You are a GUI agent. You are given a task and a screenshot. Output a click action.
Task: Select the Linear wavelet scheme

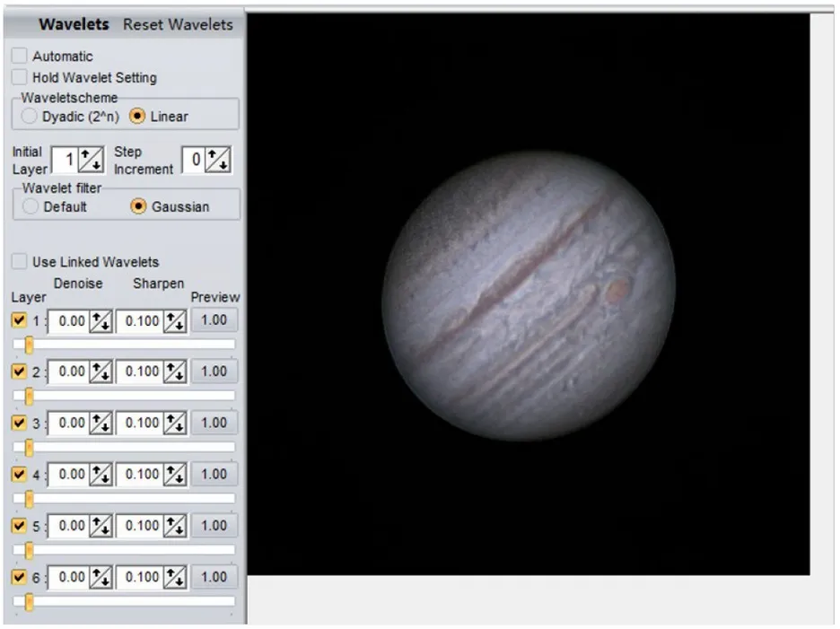[137, 117]
